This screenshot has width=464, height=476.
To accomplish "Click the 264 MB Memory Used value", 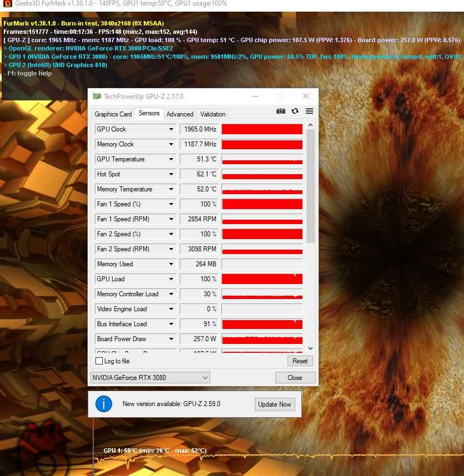I will pyautogui.click(x=199, y=264).
